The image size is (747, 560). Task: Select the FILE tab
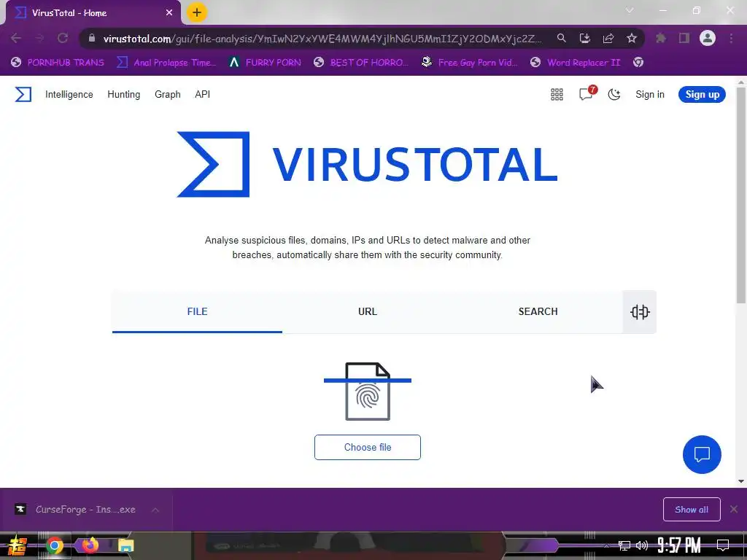pyautogui.click(x=197, y=311)
